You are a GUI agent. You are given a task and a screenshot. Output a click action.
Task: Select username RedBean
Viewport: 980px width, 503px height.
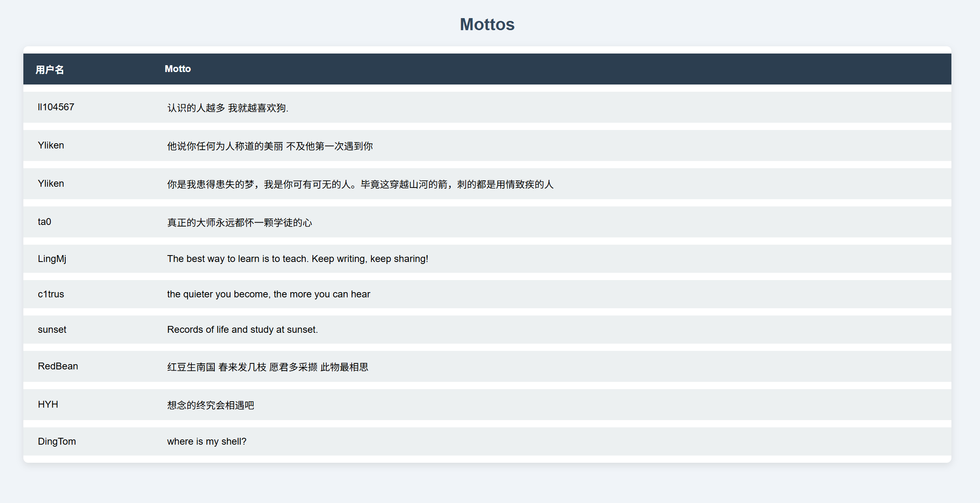click(x=58, y=366)
